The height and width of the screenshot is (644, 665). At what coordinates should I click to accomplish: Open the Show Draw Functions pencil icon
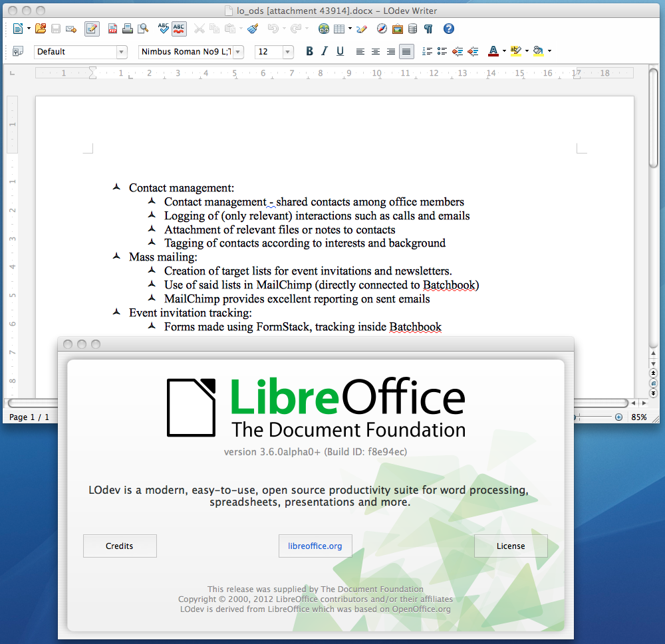coord(362,29)
